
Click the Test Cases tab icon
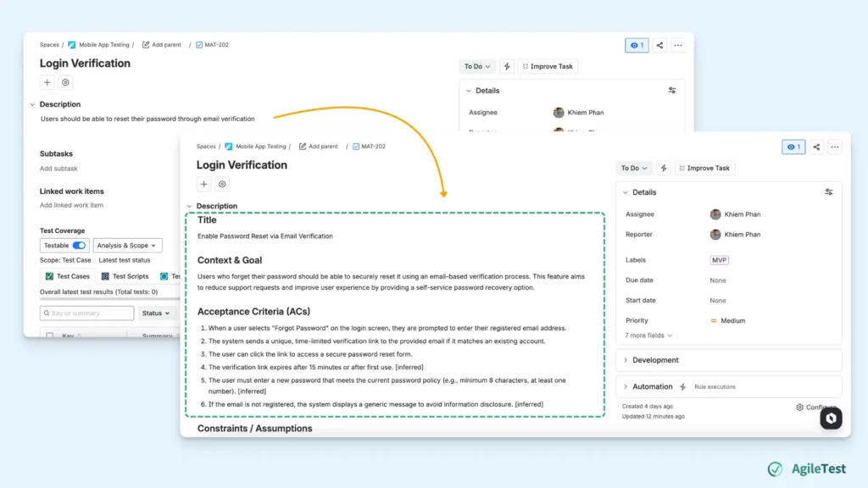coord(49,276)
